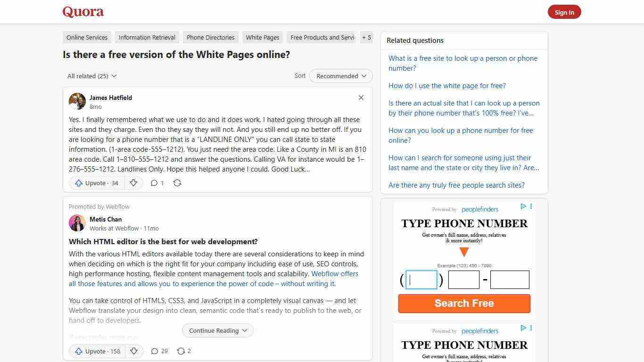The image size is (644, 362).
Task: Upvote James Hatfield's answer
Action: [96, 183]
